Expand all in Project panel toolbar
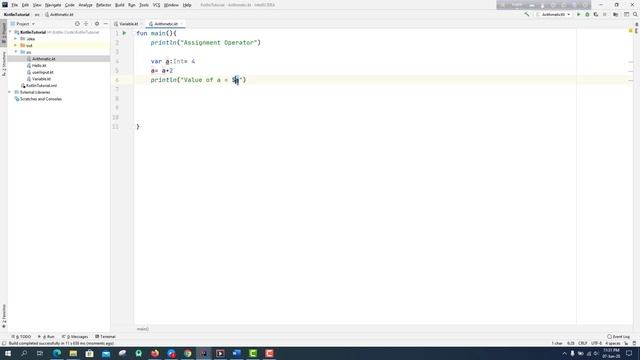The height and width of the screenshot is (360, 640). pos(86,24)
